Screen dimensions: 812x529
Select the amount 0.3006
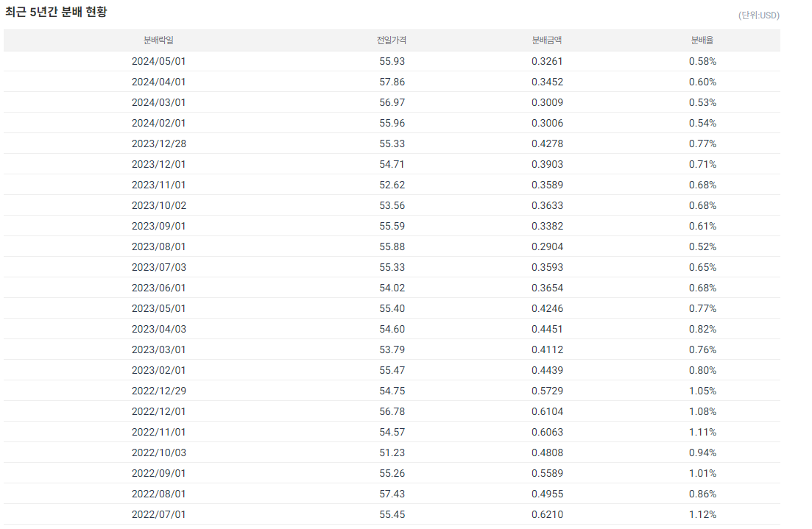tap(547, 123)
